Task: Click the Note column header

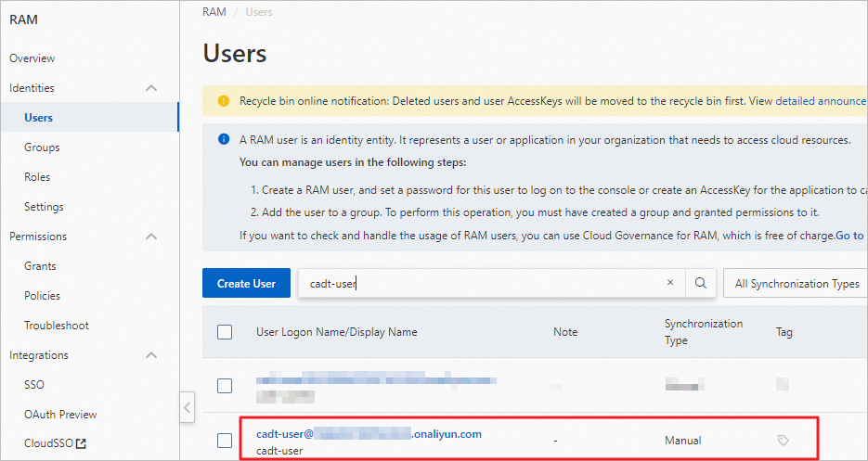Action: tap(565, 332)
